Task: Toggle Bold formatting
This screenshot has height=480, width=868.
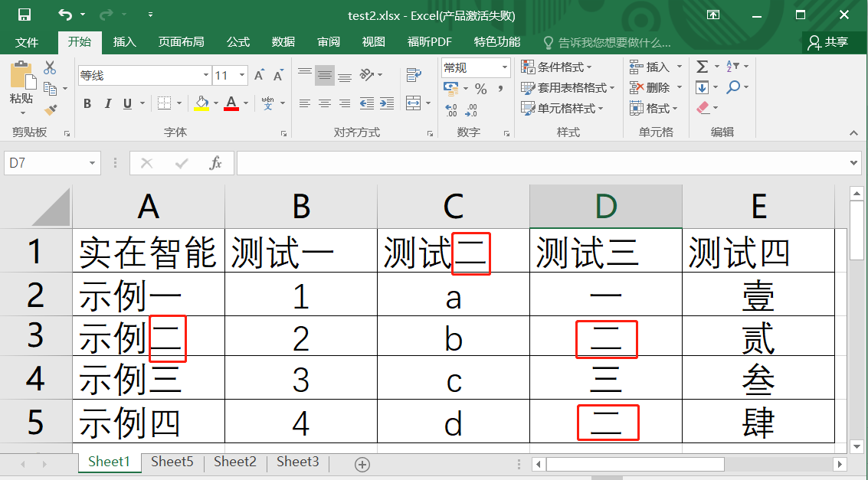Action: coord(87,103)
